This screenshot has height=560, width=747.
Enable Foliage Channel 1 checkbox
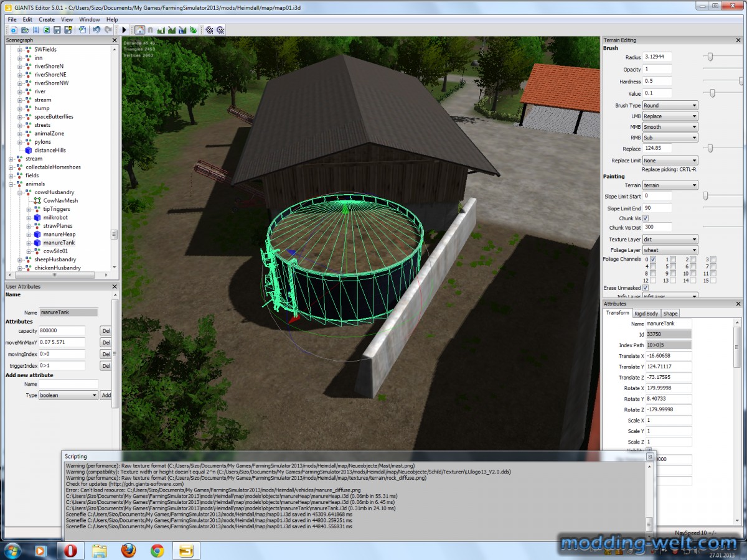pos(673,259)
